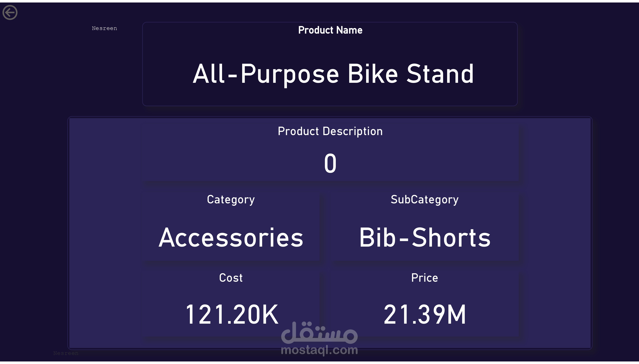Select the Accessories category value
The height and width of the screenshot is (364, 639).
pos(231,238)
